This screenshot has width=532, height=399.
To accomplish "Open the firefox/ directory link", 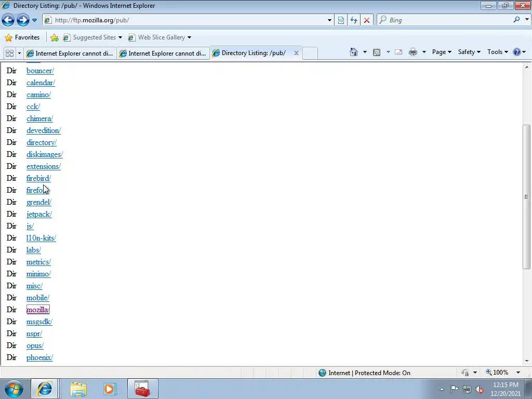I will click(x=36, y=190).
